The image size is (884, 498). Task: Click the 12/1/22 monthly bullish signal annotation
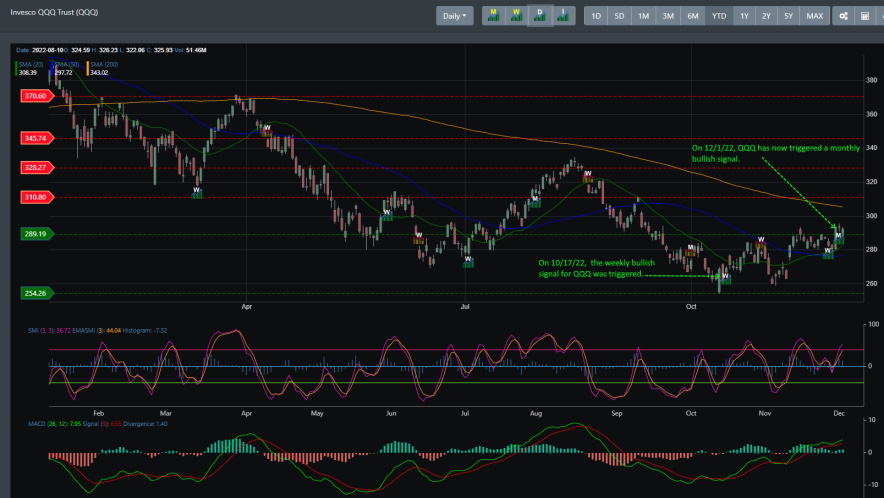pyautogui.click(x=775, y=153)
